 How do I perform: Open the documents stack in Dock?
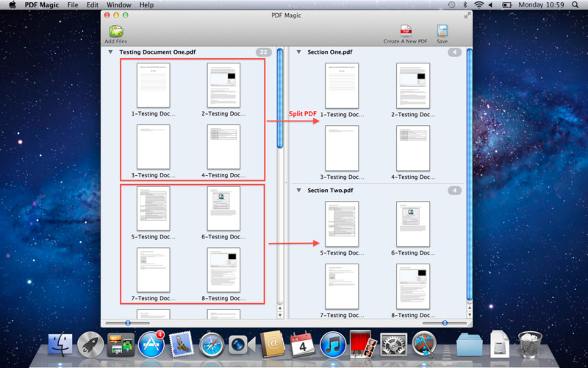(x=500, y=344)
